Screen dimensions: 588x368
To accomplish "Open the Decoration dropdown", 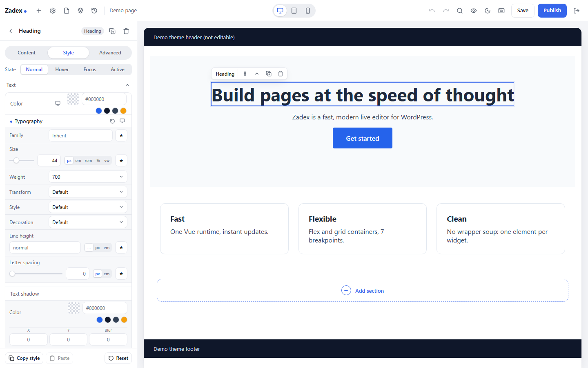I will click(88, 222).
